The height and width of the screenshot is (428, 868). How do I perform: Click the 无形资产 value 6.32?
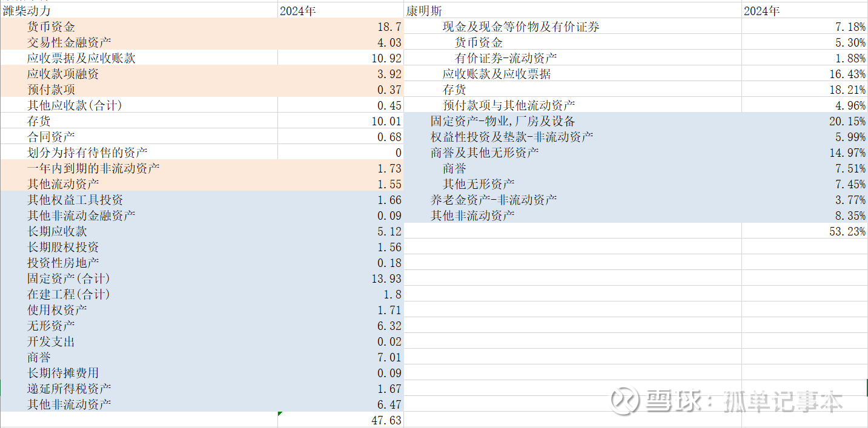pos(340,326)
